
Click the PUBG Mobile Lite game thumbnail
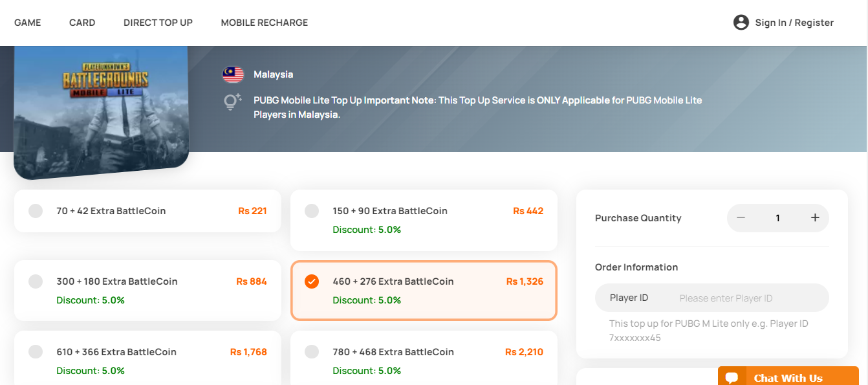click(102, 112)
